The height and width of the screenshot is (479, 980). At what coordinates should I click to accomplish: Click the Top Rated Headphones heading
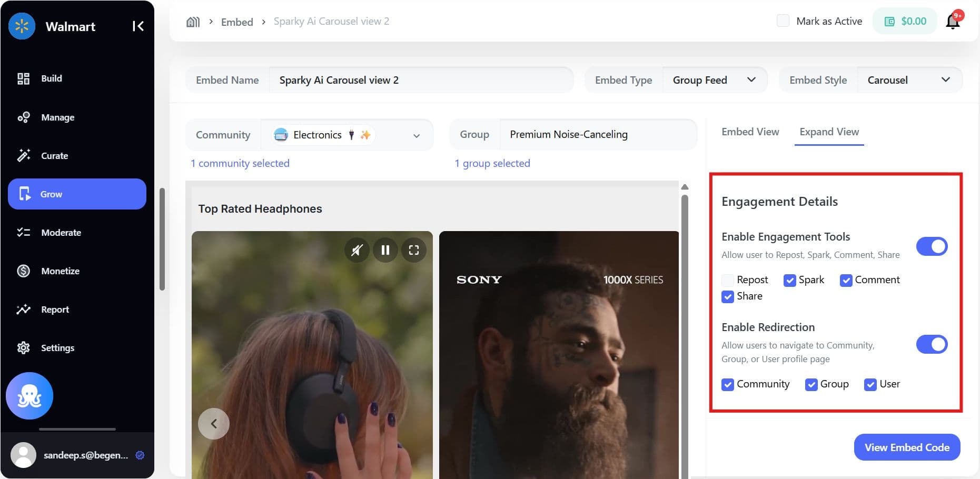[x=260, y=209]
